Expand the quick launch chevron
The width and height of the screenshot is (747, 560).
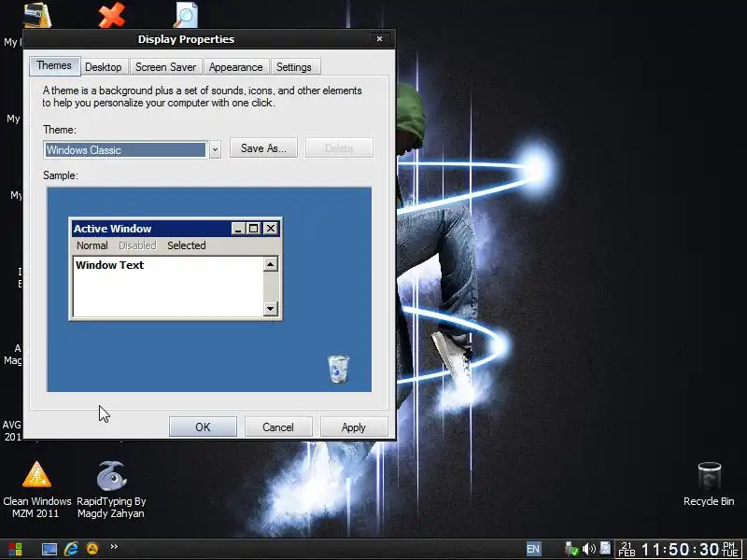tap(114, 547)
